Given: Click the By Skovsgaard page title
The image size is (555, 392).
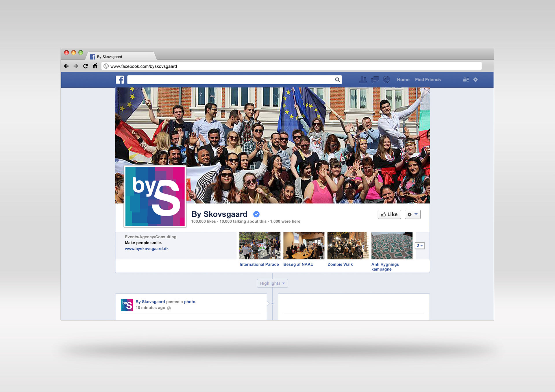Looking at the screenshot, I should point(219,214).
